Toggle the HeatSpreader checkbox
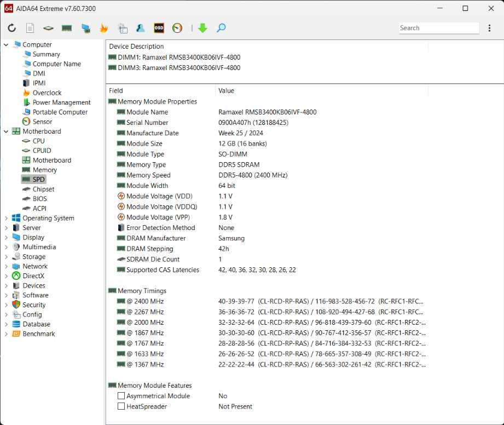This screenshot has height=425, width=504. pyautogui.click(x=121, y=407)
